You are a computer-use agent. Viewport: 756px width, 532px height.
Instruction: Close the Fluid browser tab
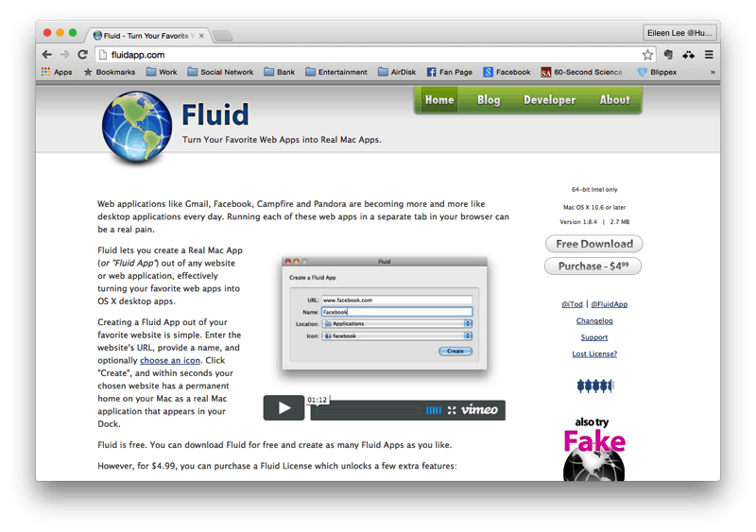click(x=201, y=36)
